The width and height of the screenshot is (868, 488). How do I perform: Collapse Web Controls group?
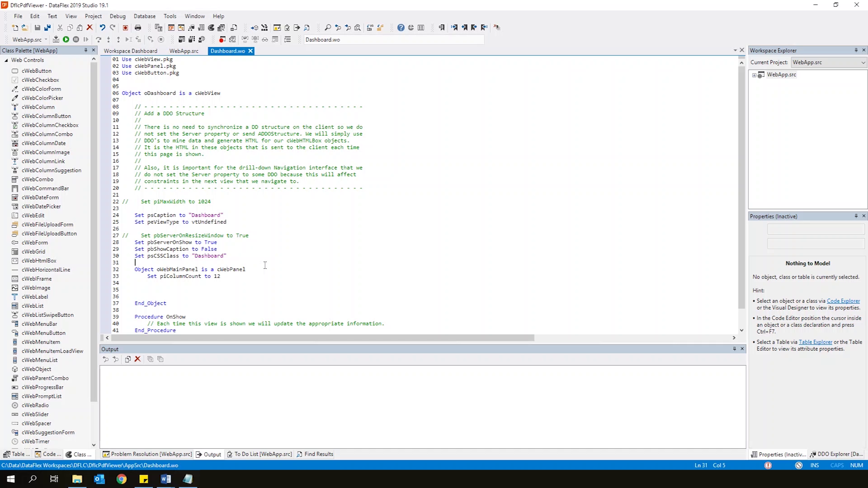6,60
